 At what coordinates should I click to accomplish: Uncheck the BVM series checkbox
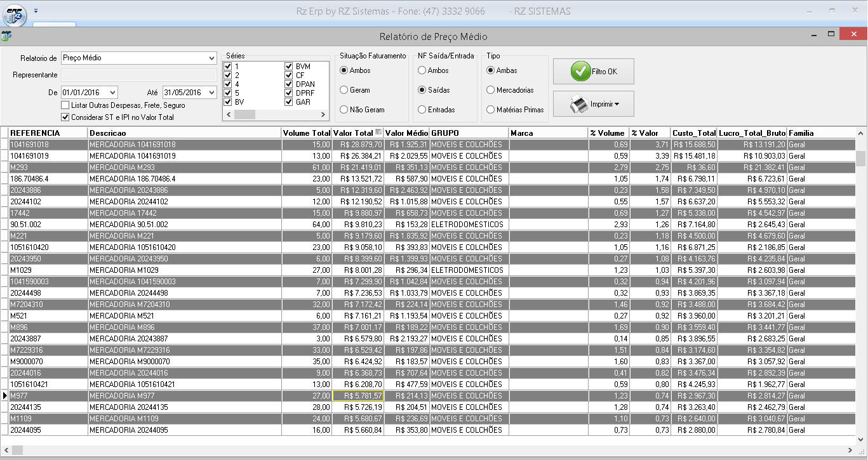(x=289, y=67)
